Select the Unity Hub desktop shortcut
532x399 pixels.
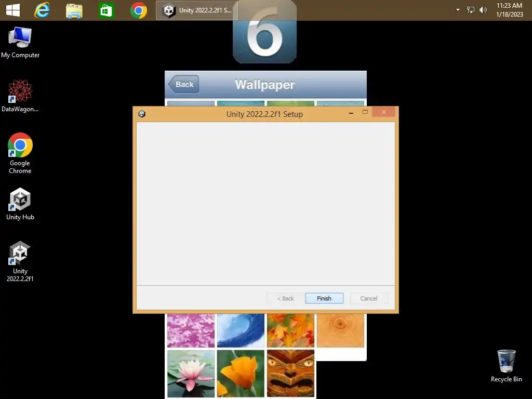pyautogui.click(x=20, y=204)
